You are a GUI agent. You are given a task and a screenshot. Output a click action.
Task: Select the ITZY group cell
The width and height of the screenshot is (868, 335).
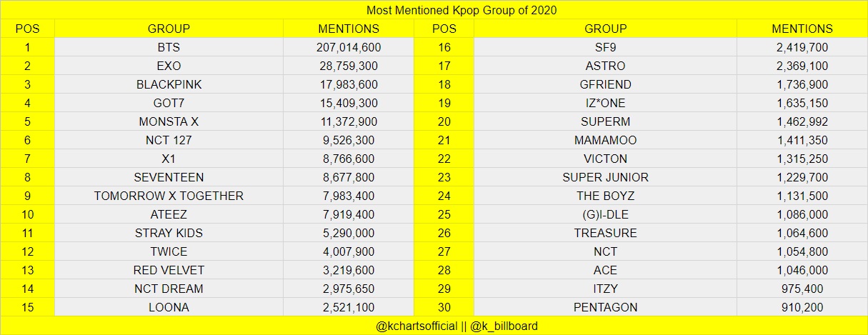tap(605, 289)
